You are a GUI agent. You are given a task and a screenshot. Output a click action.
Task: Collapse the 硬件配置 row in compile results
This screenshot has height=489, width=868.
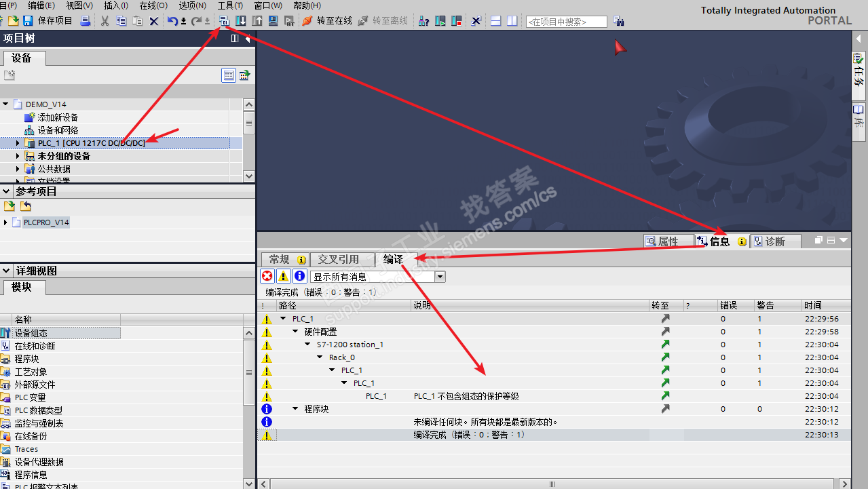[295, 332]
